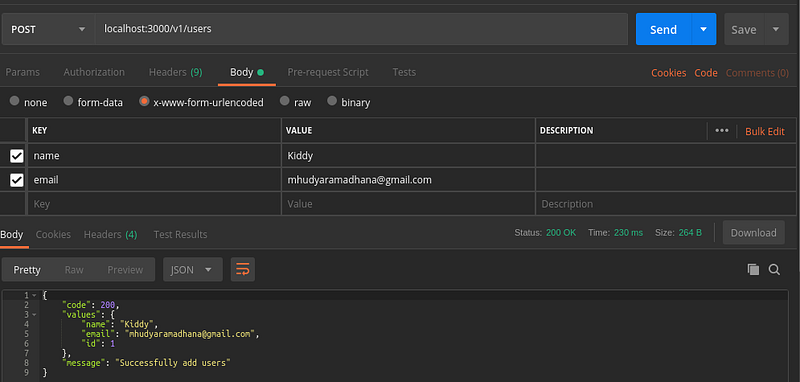Click the "230 ms" time value
800x382 pixels.
coord(628,233)
